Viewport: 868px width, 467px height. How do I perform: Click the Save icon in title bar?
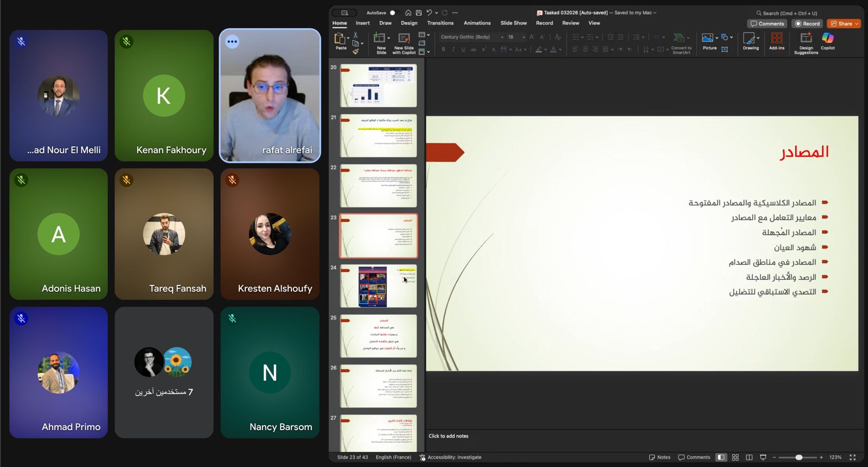pyautogui.click(x=419, y=12)
